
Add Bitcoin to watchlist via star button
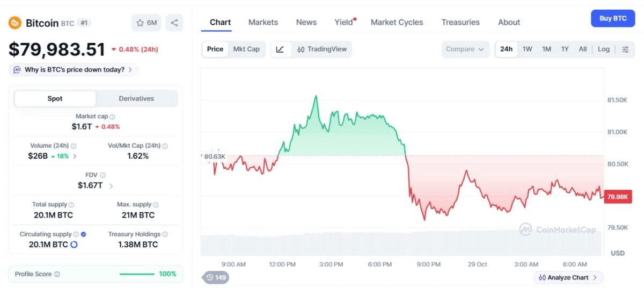pos(147,23)
